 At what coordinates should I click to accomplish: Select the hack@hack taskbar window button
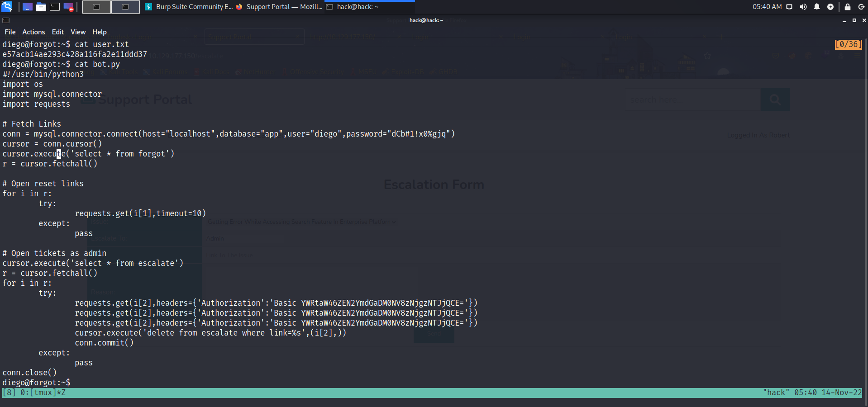[x=369, y=7]
